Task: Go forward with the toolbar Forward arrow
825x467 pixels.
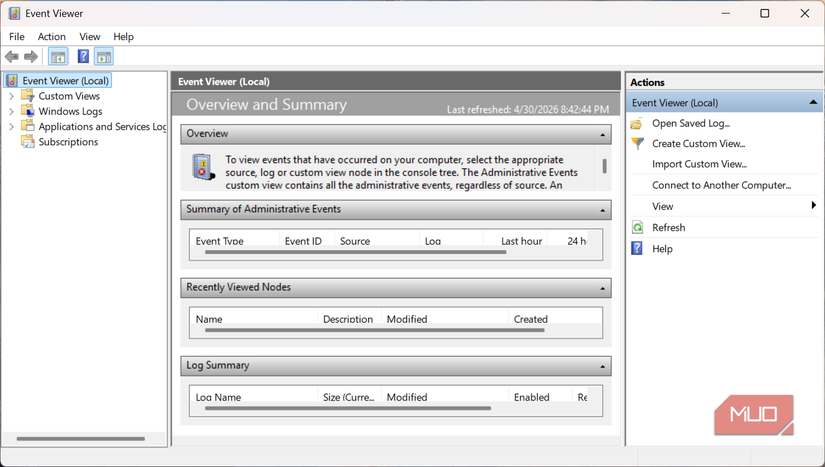Action: pos(31,56)
